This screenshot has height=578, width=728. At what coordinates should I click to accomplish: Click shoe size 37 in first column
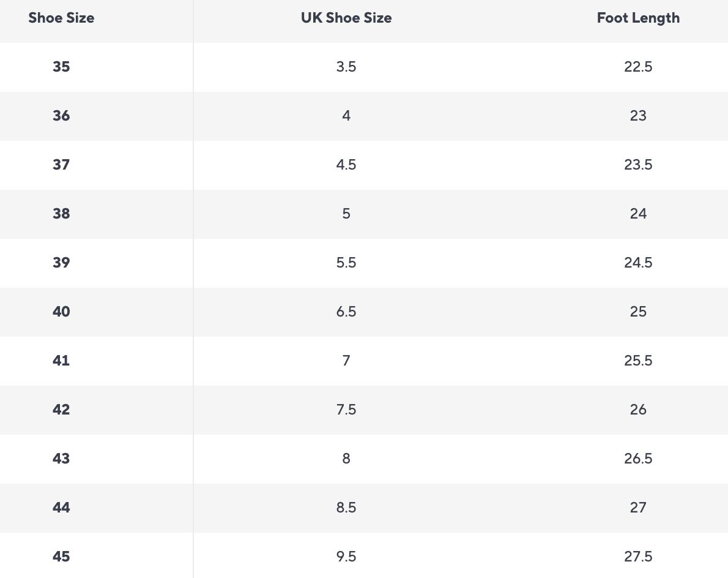click(x=61, y=165)
